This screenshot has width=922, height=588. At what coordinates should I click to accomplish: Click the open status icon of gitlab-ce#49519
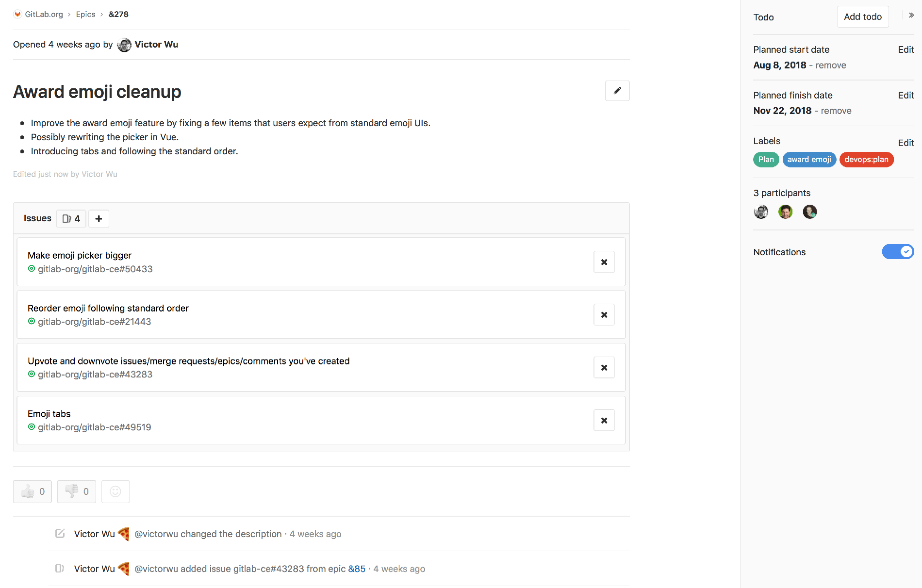(32, 427)
